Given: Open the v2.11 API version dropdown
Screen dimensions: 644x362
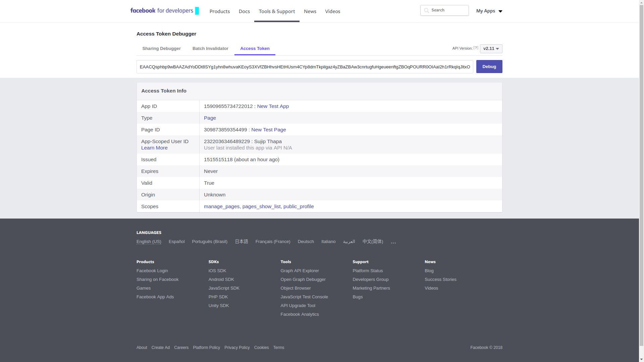Looking at the screenshot, I should 491,49.
